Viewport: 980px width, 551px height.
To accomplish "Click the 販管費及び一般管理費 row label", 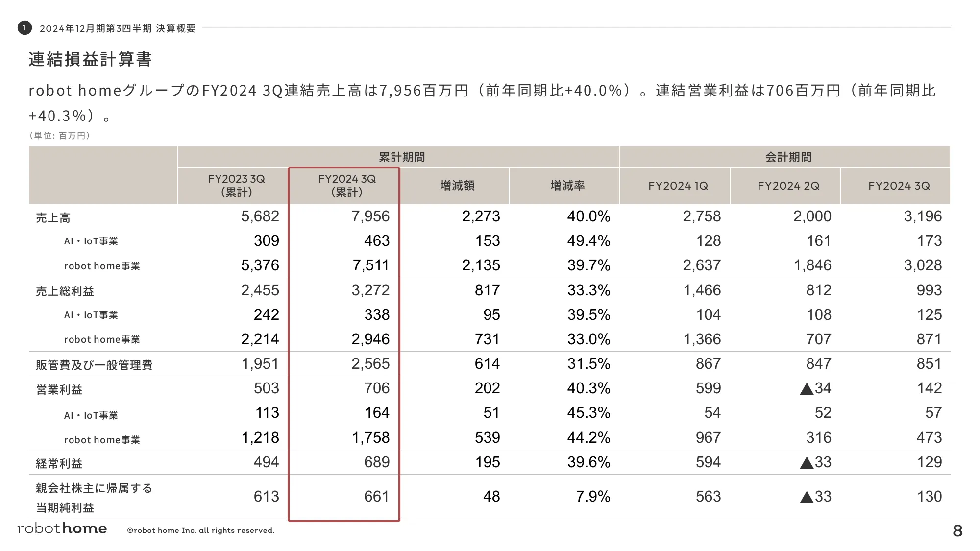I will (x=94, y=365).
